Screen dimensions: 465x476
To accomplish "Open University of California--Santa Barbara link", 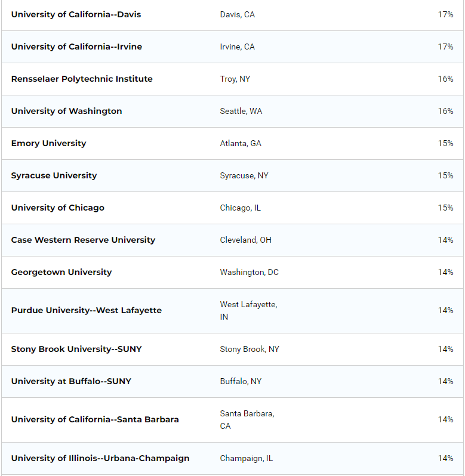I will pyautogui.click(x=95, y=419).
